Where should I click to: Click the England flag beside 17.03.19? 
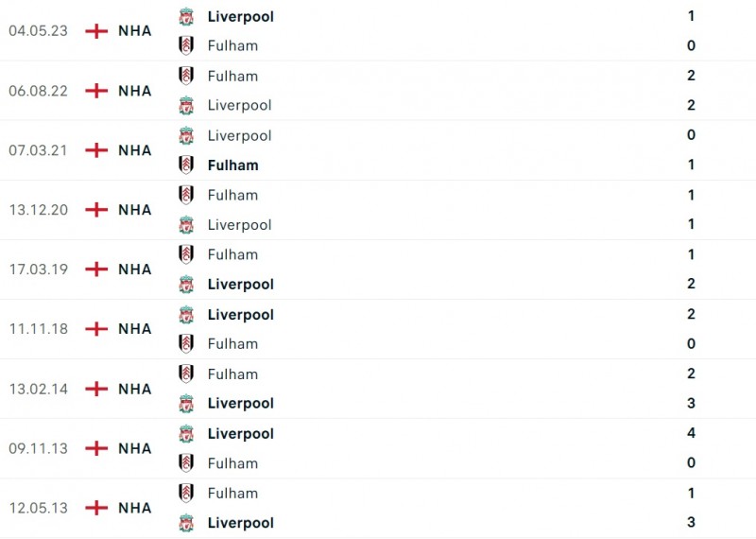coord(95,269)
